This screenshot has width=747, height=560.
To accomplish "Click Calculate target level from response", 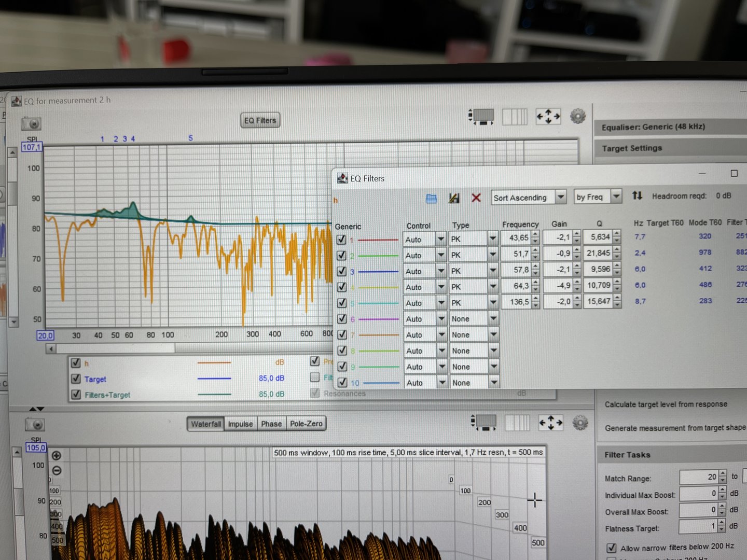I will 666,404.
